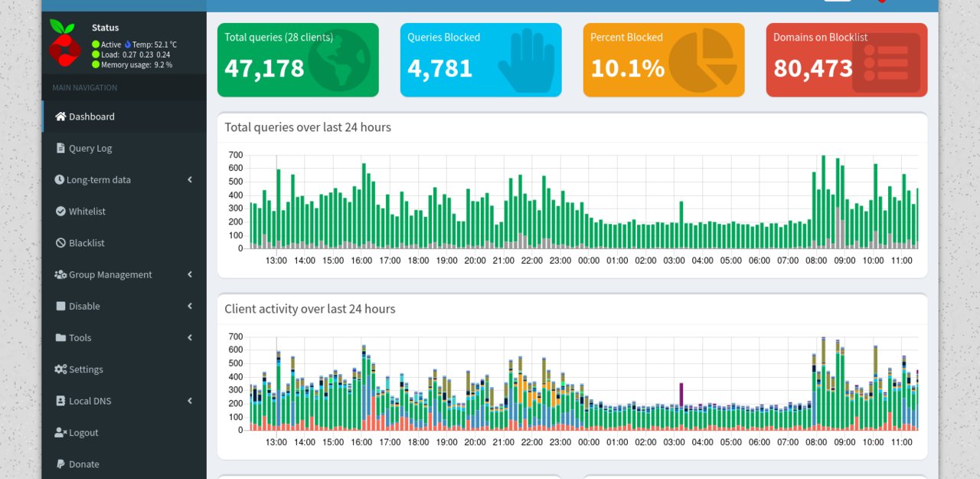Open the Percent Blocked summary card

pyautogui.click(x=664, y=60)
